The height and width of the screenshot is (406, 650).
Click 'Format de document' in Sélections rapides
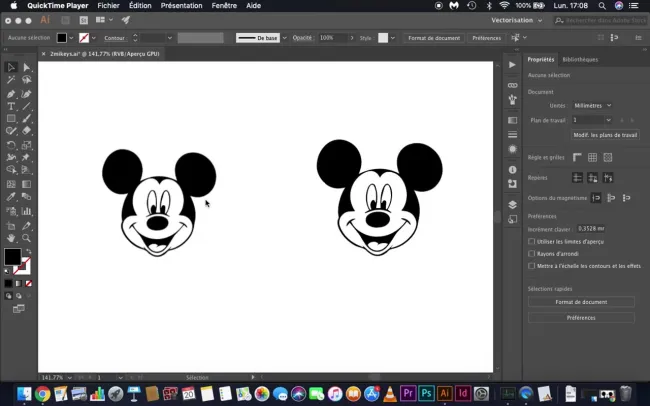coord(581,302)
